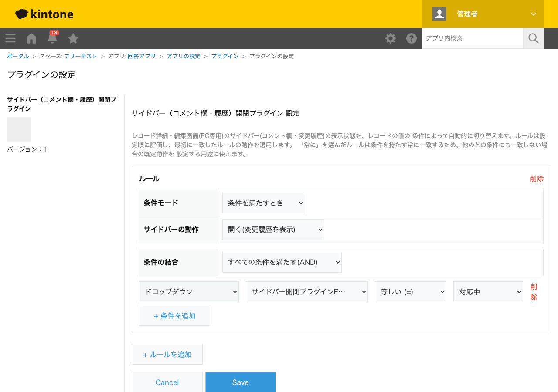Open フリーテスト space breadcrumb link
558x392 pixels.
click(x=81, y=56)
